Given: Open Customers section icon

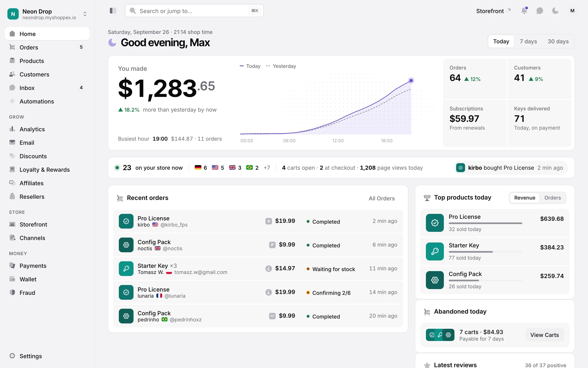Looking at the screenshot, I should click(x=12, y=74).
